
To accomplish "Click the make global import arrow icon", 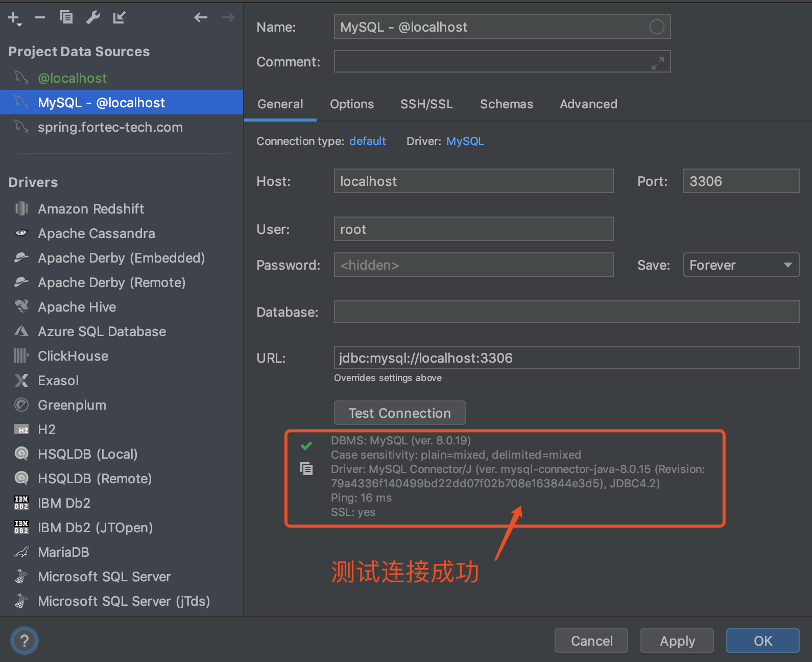I will click(x=120, y=18).
